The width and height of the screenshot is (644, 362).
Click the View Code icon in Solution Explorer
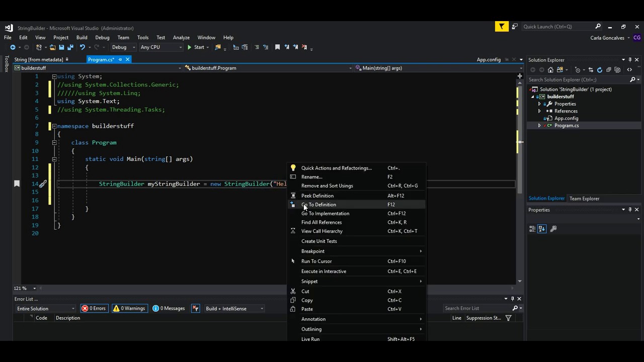(629, 70)
